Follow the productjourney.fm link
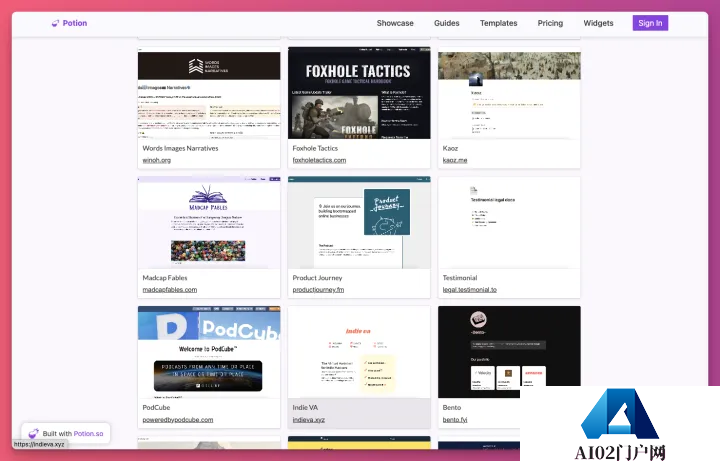This screenshot has height=461, width=720. pos(318,290)
